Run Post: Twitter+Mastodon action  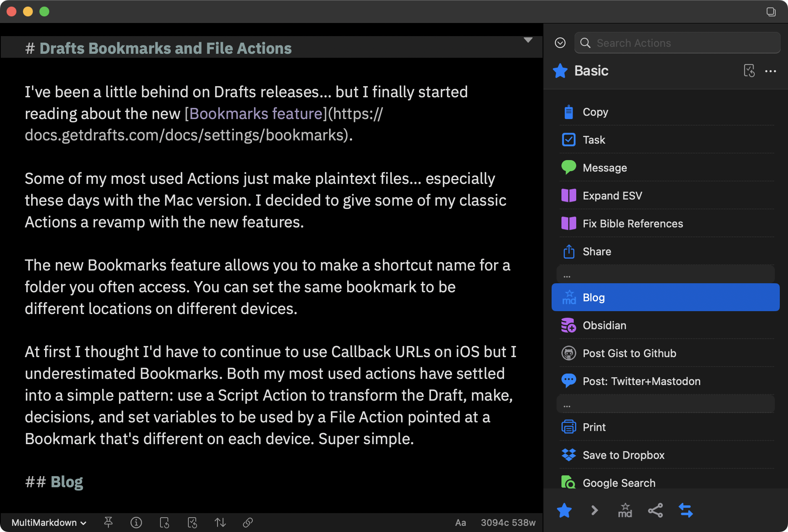665,381
